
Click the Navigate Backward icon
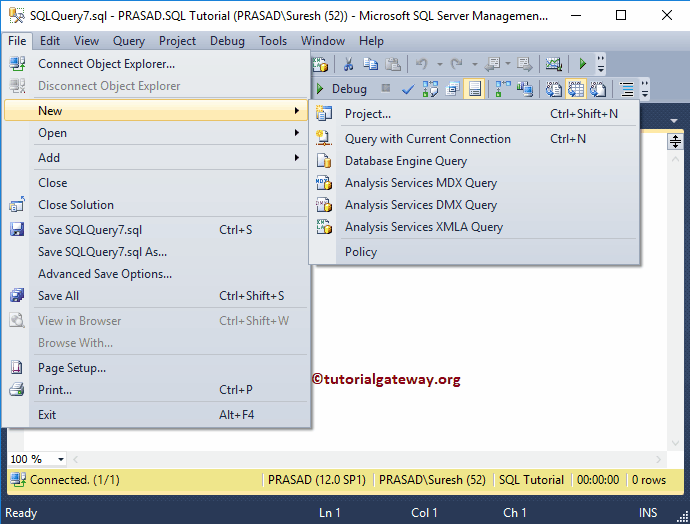click(x=492, y=64)
